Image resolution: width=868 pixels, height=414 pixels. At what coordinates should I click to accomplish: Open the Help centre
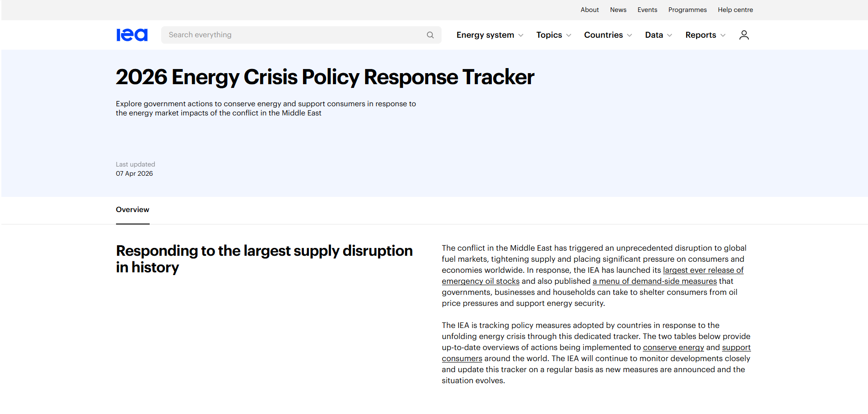tap(735, 10)
